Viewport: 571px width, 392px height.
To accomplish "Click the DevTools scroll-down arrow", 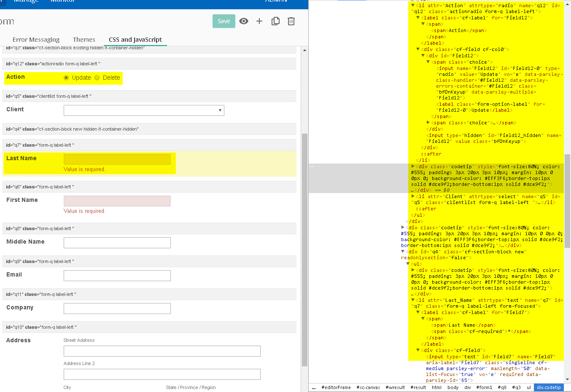I will tap(567, 379).
